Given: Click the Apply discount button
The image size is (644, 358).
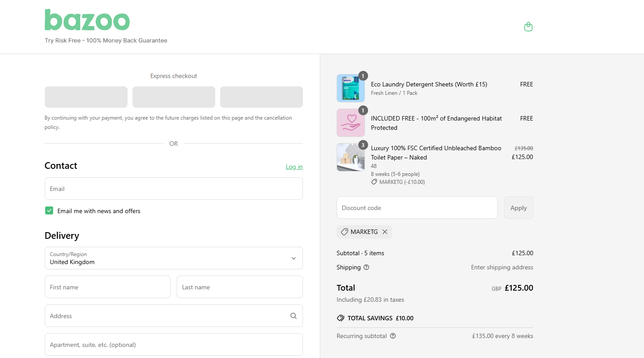Looking at the screenshot, I should [519, 208].
